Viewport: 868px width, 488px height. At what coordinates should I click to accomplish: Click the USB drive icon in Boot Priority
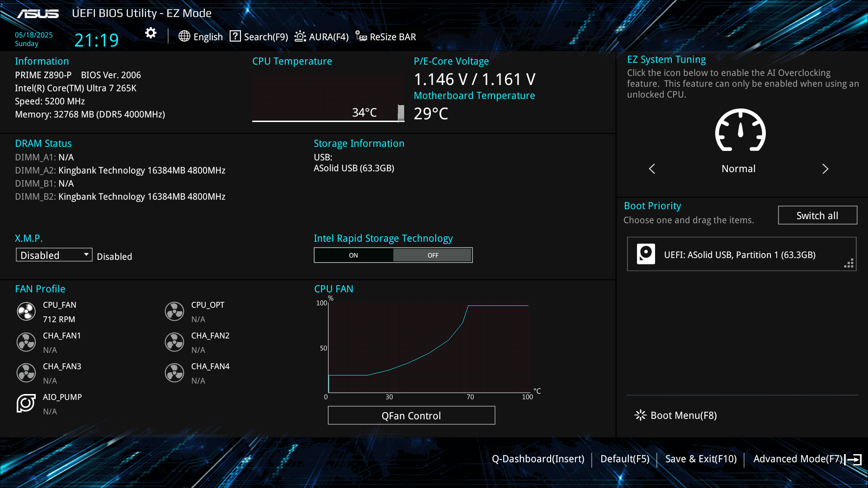pos(646,254)
